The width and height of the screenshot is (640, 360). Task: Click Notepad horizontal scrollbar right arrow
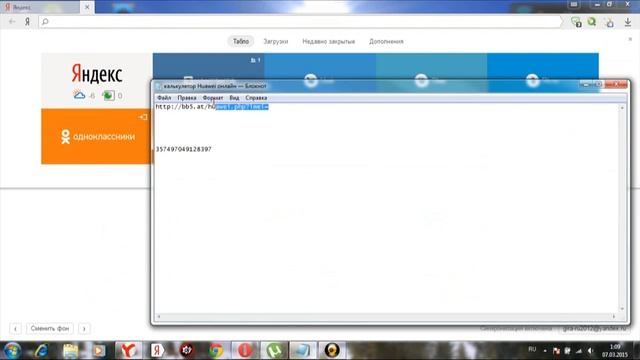point(613,316)
